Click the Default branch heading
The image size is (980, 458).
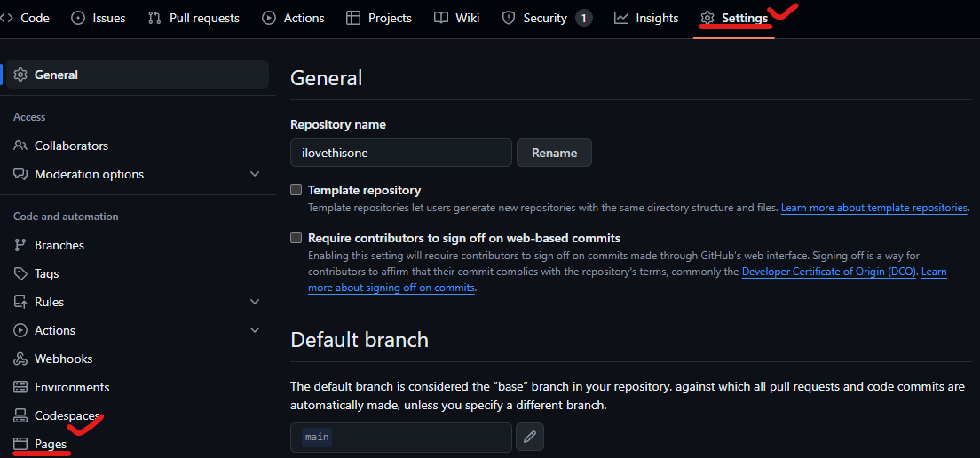click(360, 340)
